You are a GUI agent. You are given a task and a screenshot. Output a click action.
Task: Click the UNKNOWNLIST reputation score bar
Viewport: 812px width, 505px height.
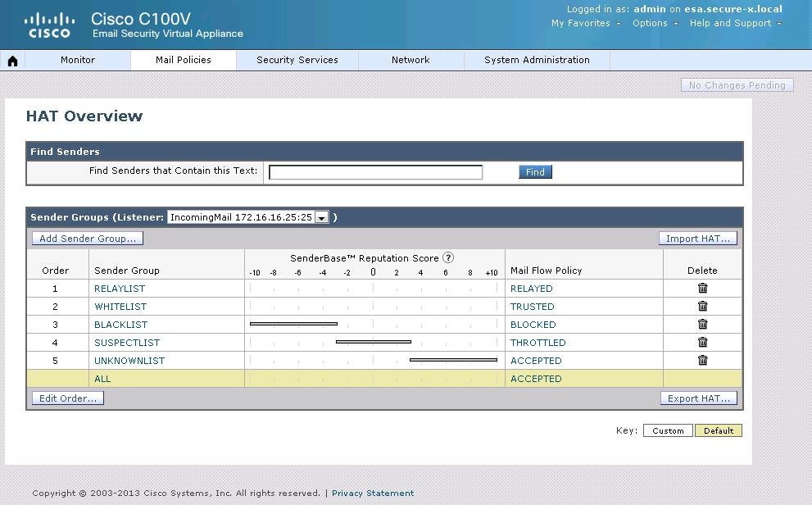point(454,360)
